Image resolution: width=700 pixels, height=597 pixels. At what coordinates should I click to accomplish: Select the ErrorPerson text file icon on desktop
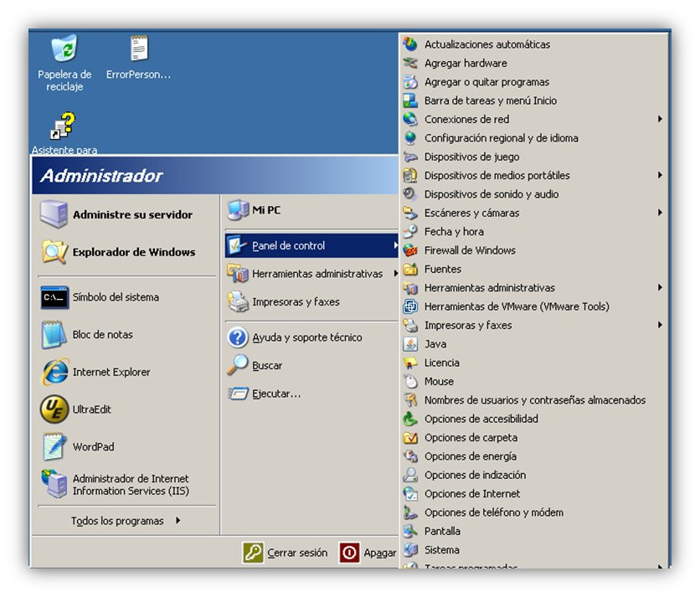point(139,48)
